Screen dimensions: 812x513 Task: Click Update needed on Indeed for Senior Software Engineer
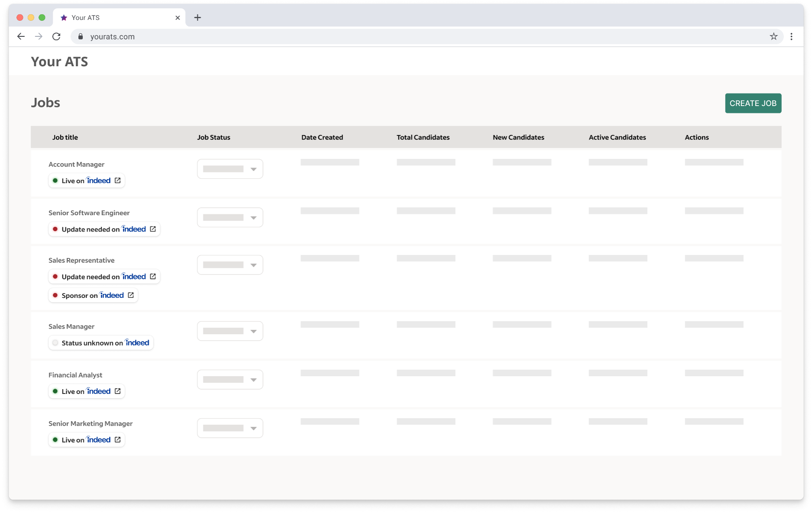tap(104, 229)
